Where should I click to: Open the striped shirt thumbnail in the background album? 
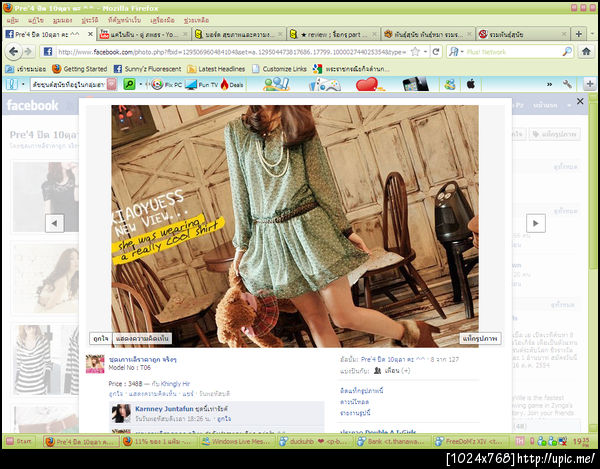pos(46,360)
